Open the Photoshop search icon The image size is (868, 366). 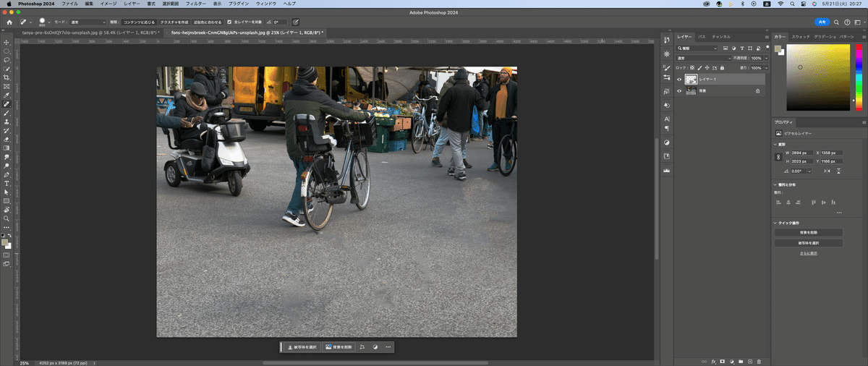tap(837, 22)
